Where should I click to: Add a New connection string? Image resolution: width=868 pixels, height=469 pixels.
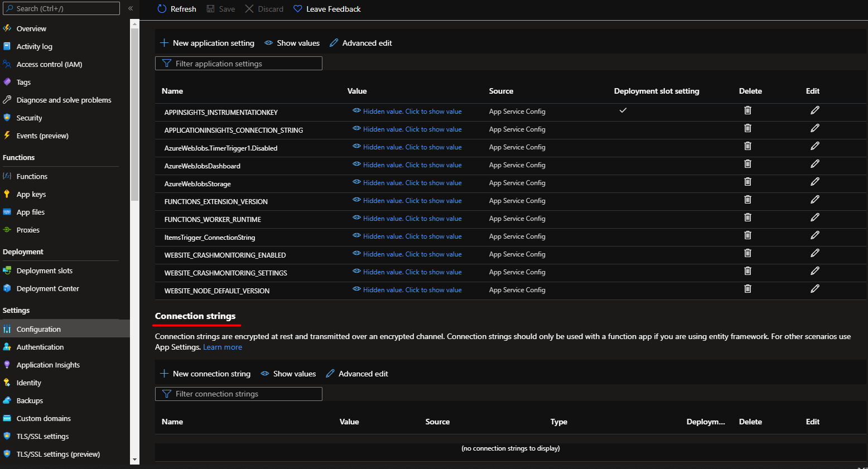(205, 374)
